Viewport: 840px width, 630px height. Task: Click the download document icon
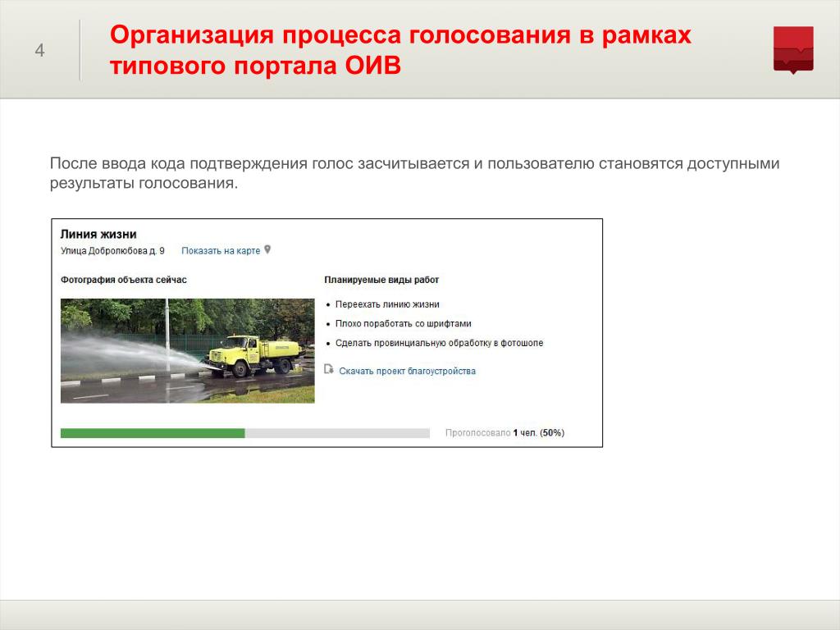pos(329,369)
